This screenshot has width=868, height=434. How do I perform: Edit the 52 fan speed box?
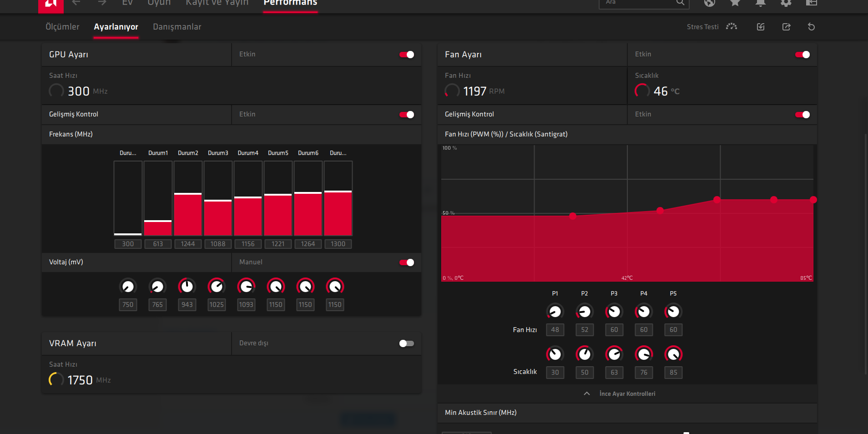585,330
